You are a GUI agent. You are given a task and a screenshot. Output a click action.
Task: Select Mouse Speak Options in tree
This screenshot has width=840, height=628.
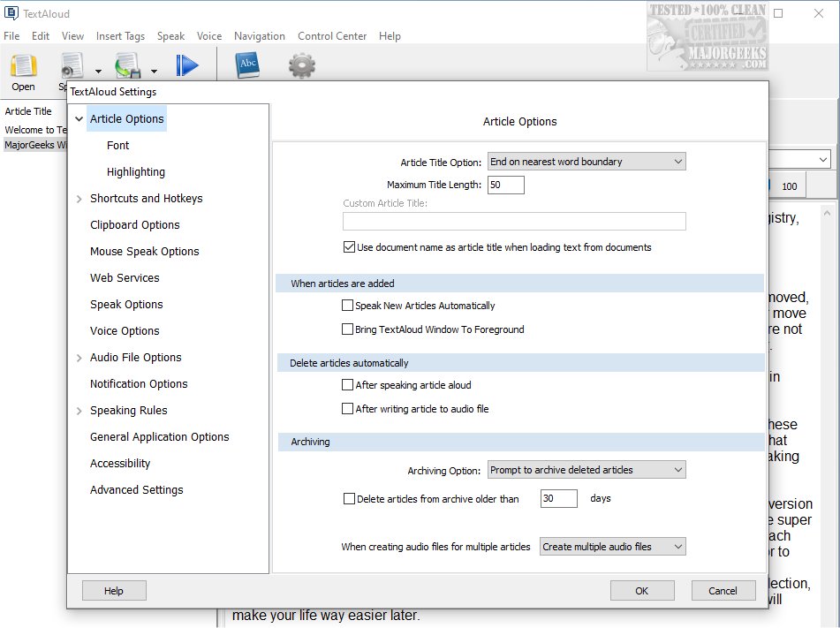click(144, 252)
